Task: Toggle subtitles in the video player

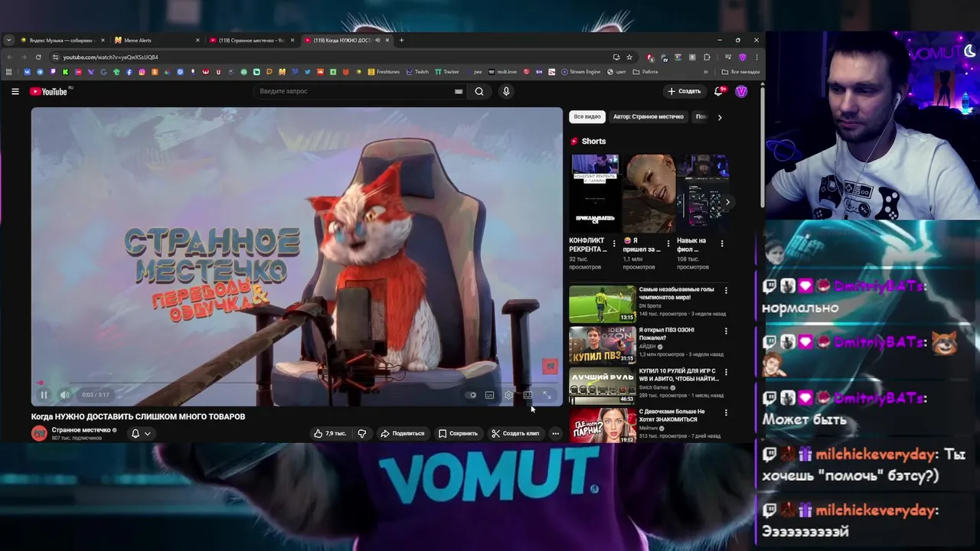Action: (x=490, y=395)
